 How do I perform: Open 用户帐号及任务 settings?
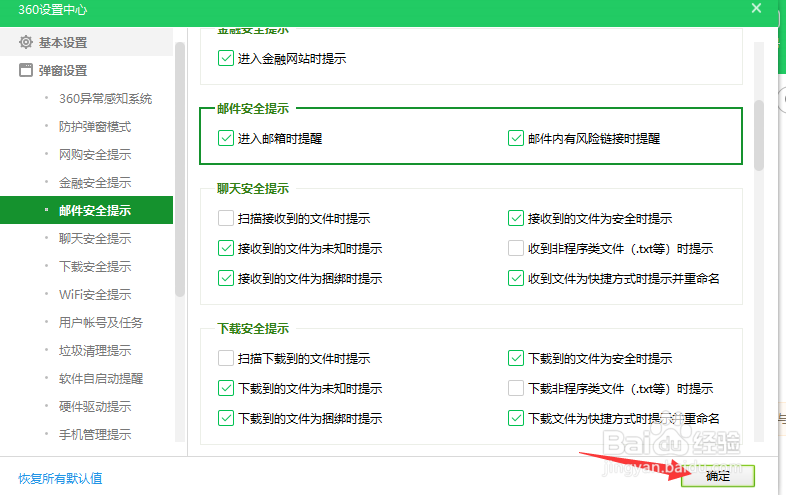101,322
